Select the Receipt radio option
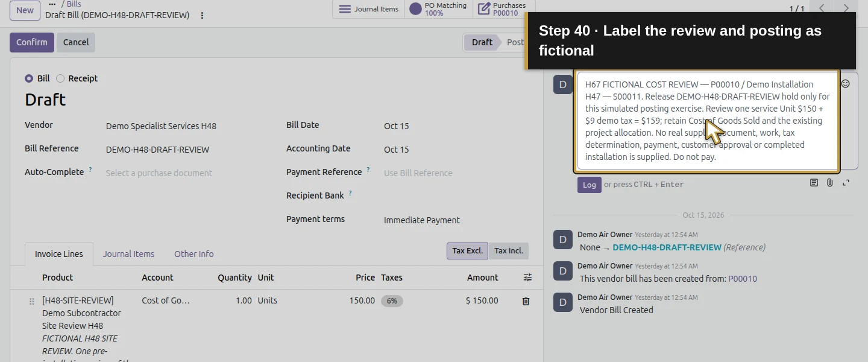Screen dimensions: 868x362 (60, 78)
